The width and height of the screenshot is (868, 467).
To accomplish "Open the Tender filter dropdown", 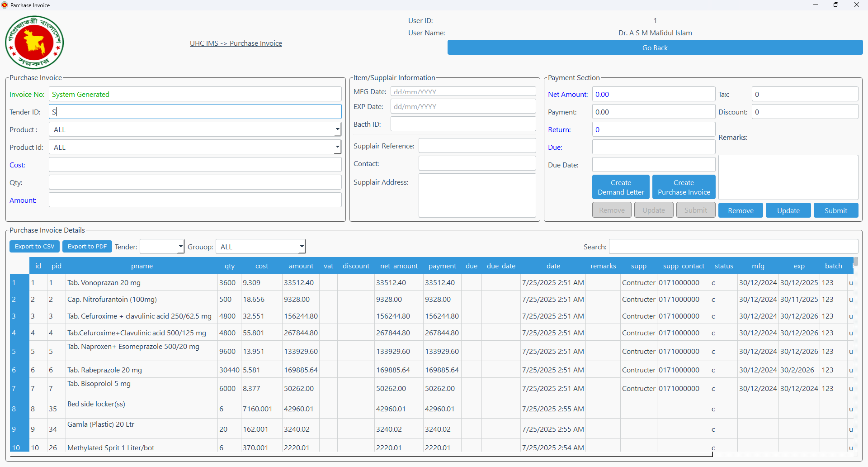I will 180,247.
